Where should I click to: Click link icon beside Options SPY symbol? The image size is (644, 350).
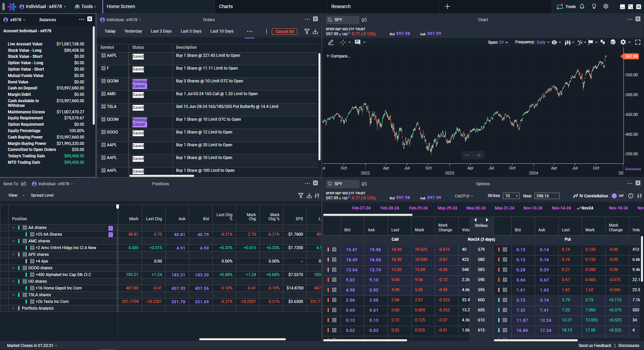pyautogui.click(x=364, y=184)
